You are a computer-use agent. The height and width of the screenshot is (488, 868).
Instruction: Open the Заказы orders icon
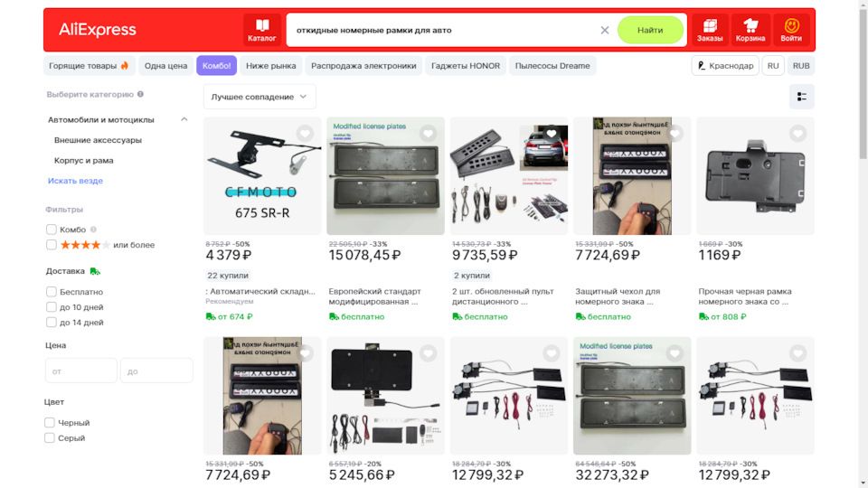pyautogui.click(x=710, y=30)
